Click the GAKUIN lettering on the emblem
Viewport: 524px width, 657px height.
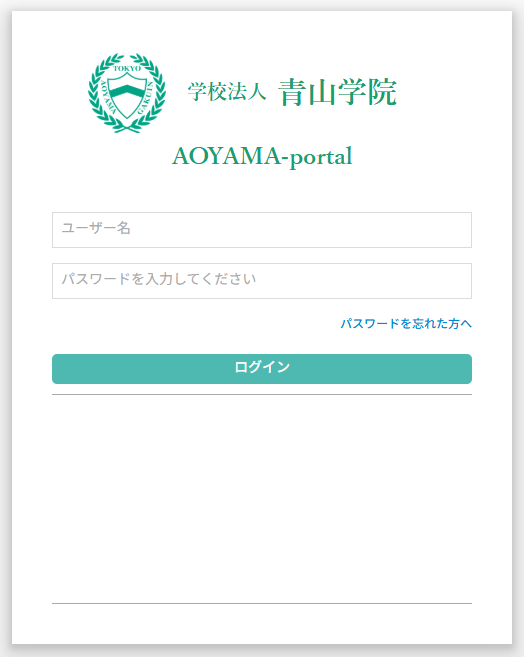pyautogui.click(x=146, y=98)
